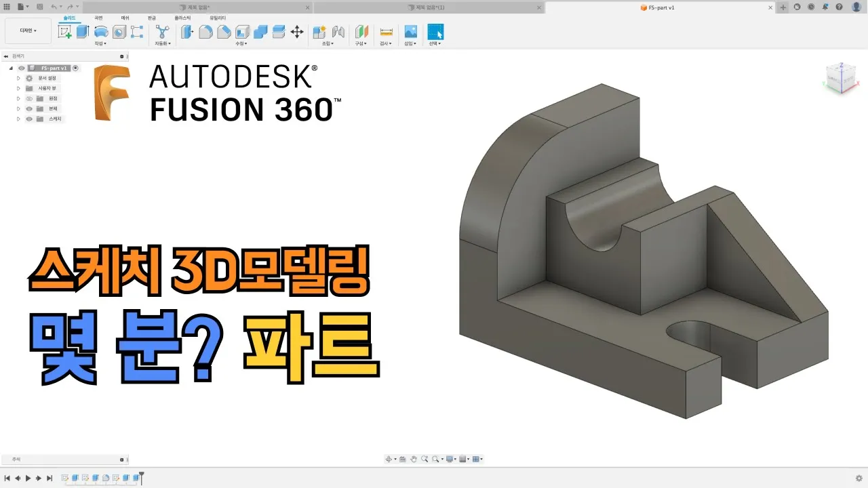Switch to the 제목 없음*(1) document tab
Viewport: 868px width, 488px height.
tap(429, 7)
